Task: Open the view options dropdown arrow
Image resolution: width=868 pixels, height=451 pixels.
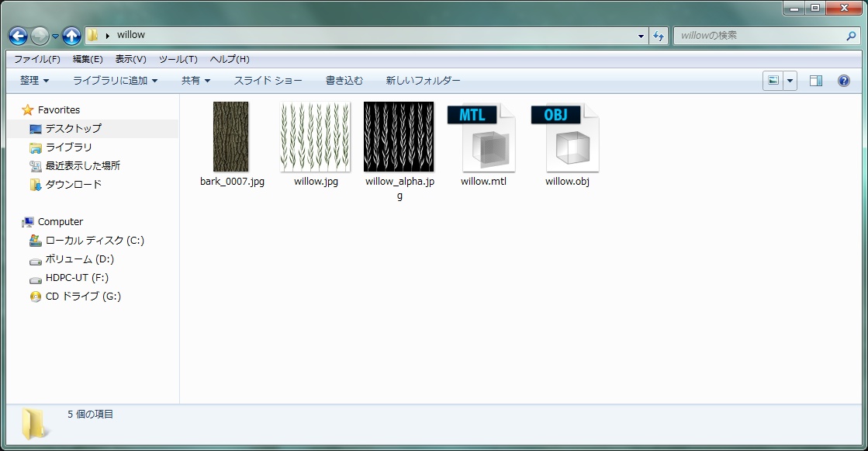Action: tap(790, 81)
